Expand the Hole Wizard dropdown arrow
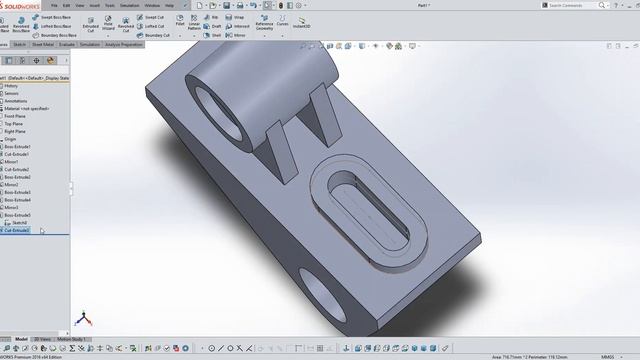640x360 pixels. coord(108,36)
